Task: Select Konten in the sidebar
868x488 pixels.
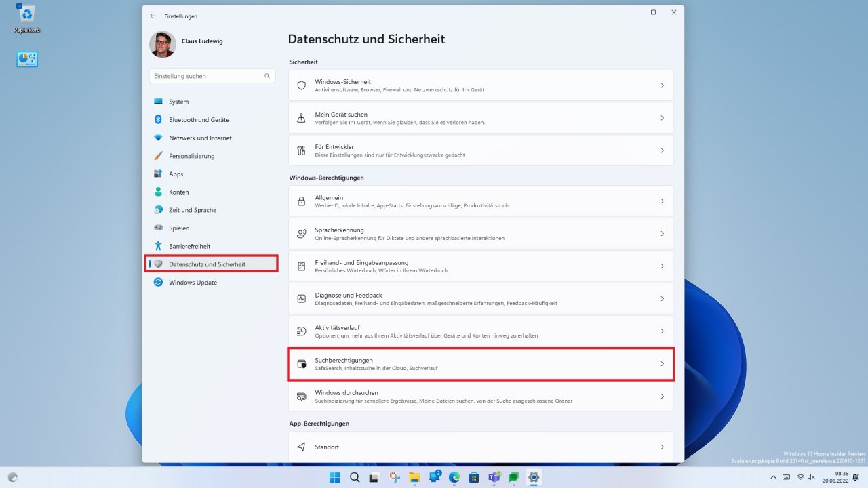Action: pyautogui.click(x=212, y=192)
